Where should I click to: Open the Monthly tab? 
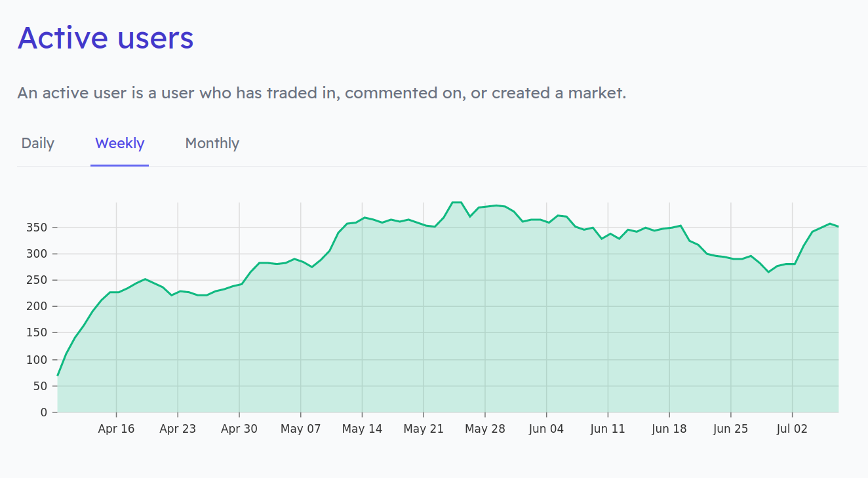pos(212,143)
